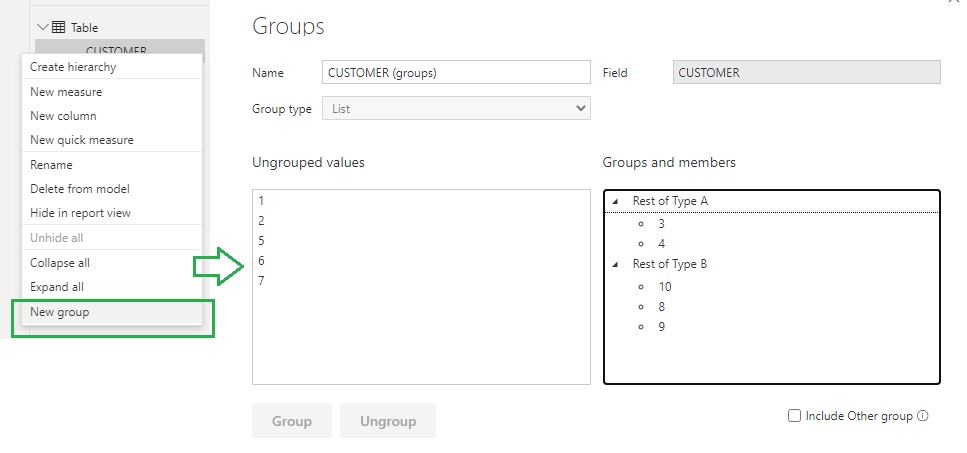Close the Groups dialog
Image resolution: width=967 pixels, height=453 pixels.
(953, 2)
